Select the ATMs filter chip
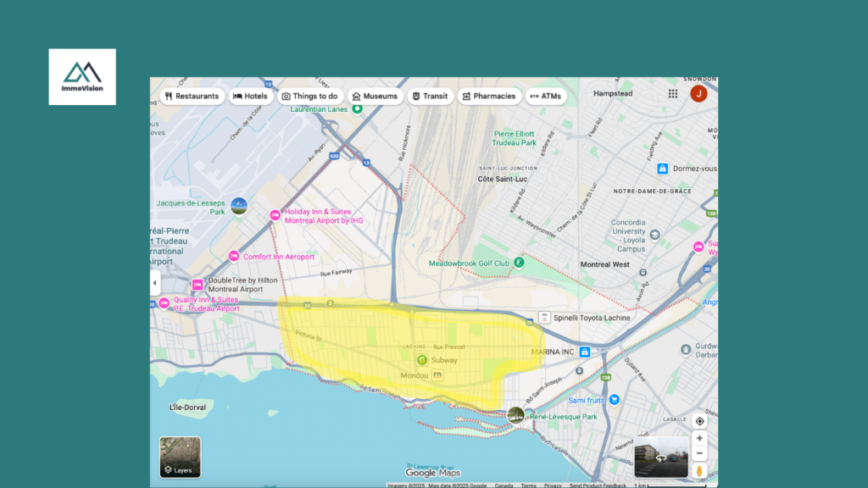The image size is (868, 488). [x=545, y=97]
